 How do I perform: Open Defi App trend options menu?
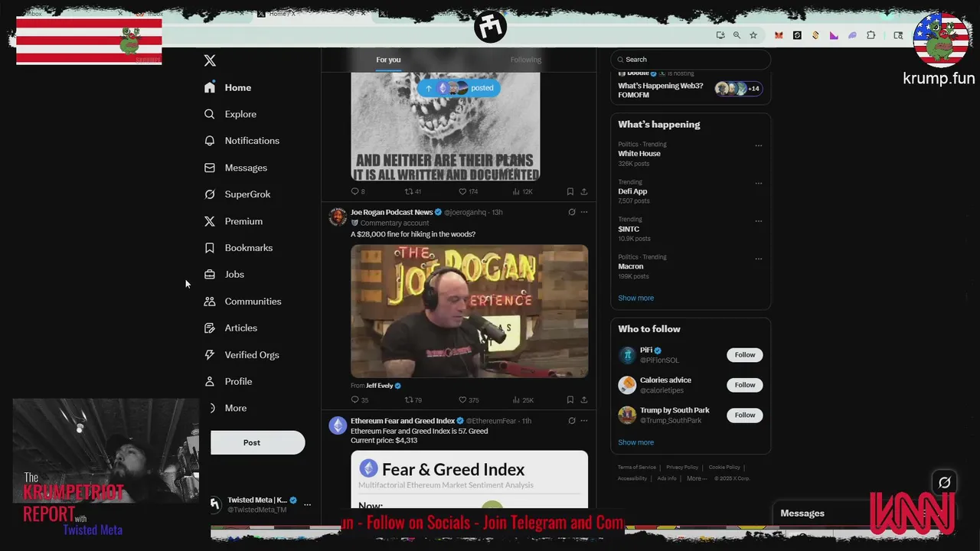coord(759,184)
